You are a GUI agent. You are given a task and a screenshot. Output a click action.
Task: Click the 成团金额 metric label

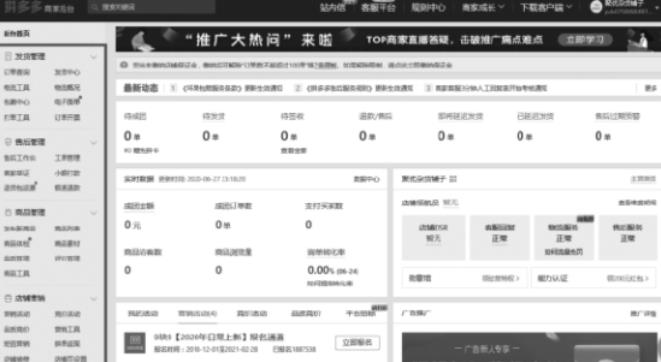click(x=139, y=206)
